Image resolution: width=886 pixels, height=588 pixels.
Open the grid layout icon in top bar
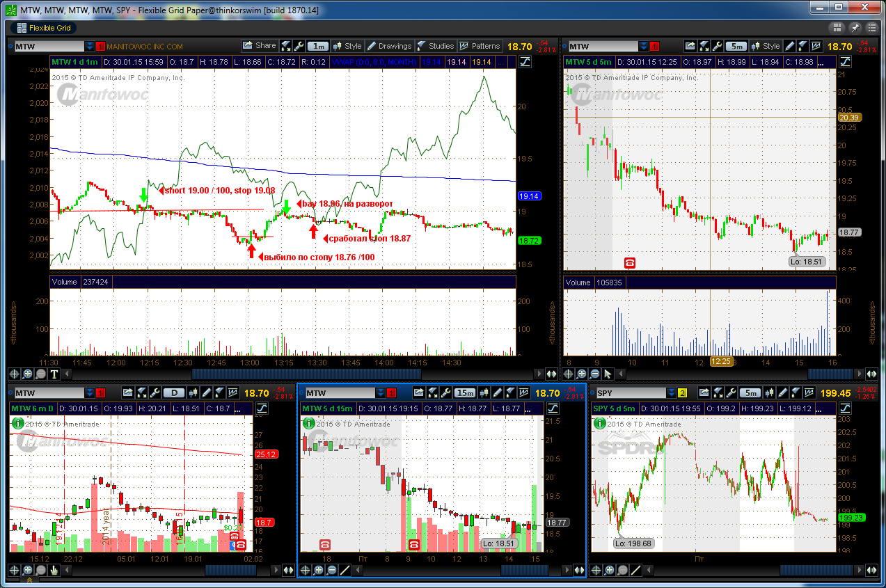click(x=837, y=28)
